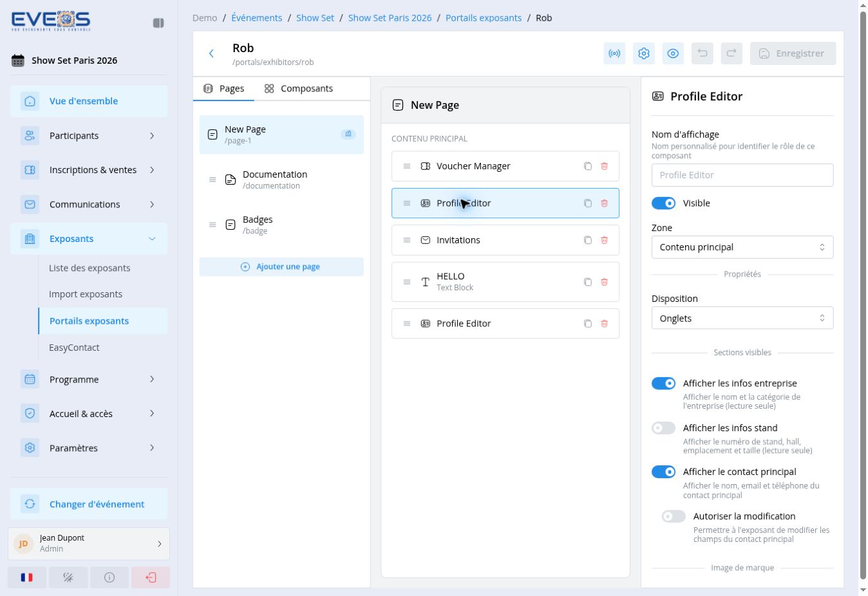
Task: Duplicate the selected Profile Editor component
Action: [x=588, y=203]
